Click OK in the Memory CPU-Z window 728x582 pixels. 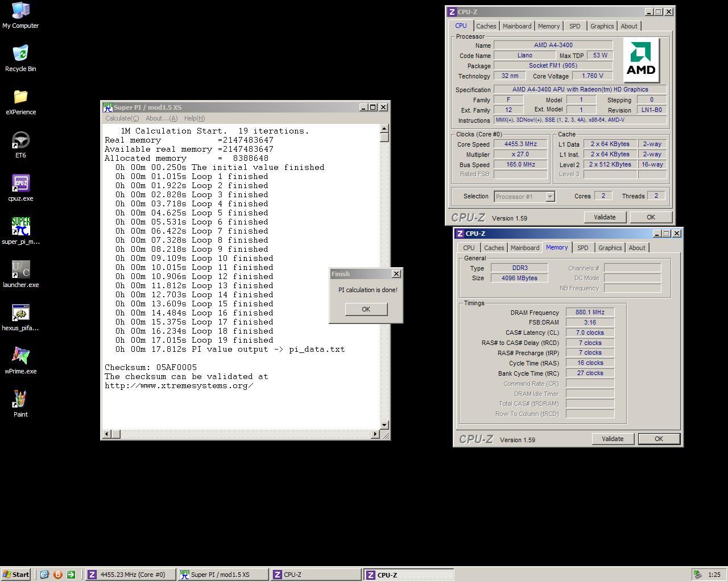(659, 439)
